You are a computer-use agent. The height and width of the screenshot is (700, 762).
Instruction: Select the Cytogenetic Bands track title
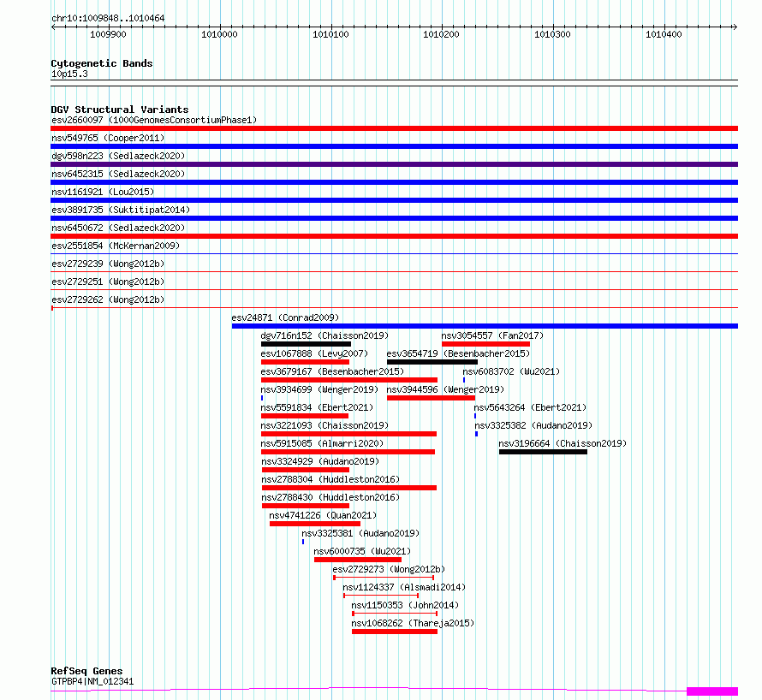102,63
